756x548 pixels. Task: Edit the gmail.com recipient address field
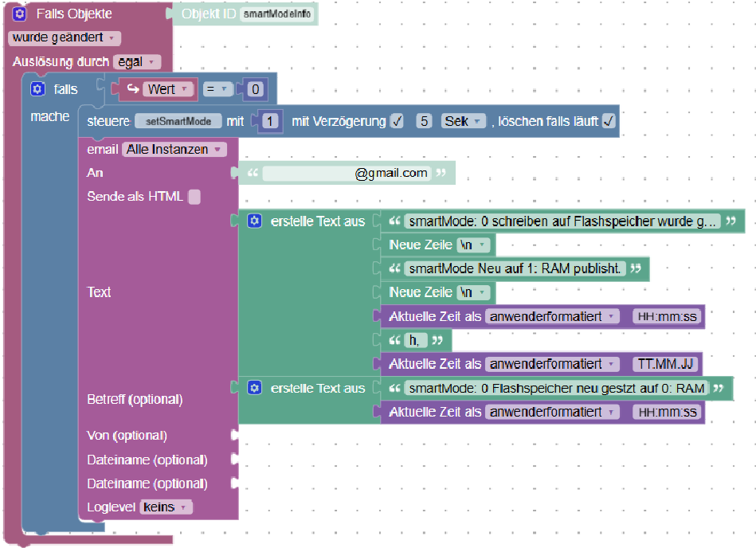(x=346, y=173)
